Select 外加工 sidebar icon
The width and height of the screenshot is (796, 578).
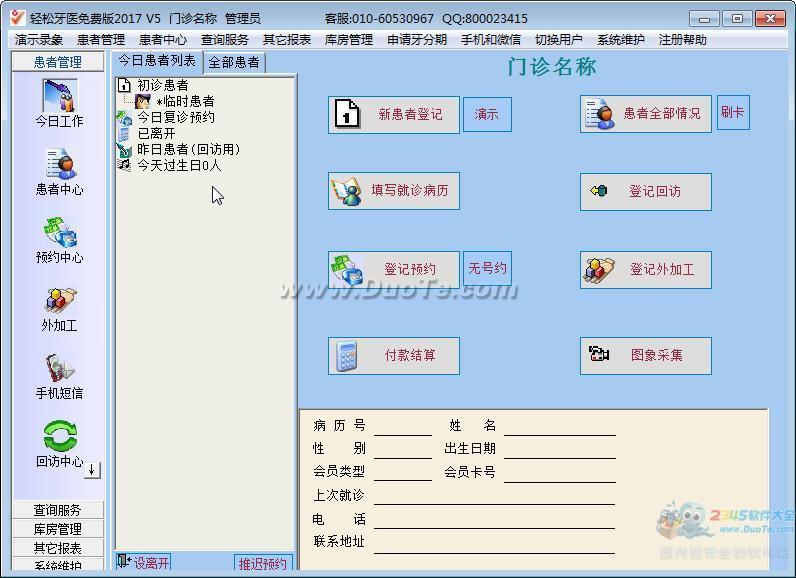(x=59, y=308)
